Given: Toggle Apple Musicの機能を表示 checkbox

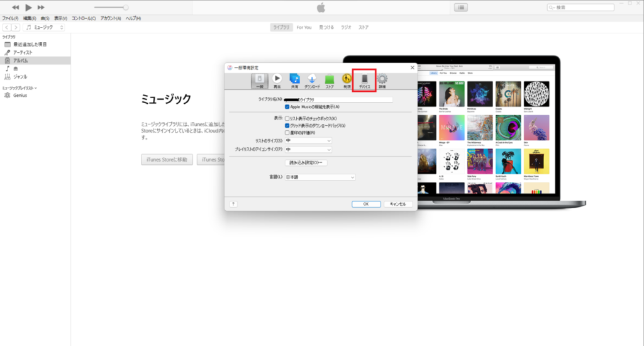Looking at the screenshot, I should [x=287, y=107].
